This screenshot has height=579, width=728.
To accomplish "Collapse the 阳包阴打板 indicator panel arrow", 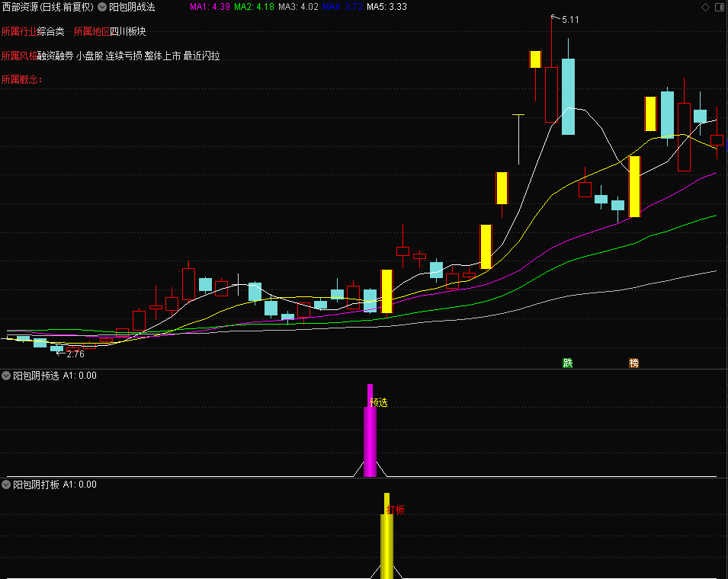I will point(6,485).
